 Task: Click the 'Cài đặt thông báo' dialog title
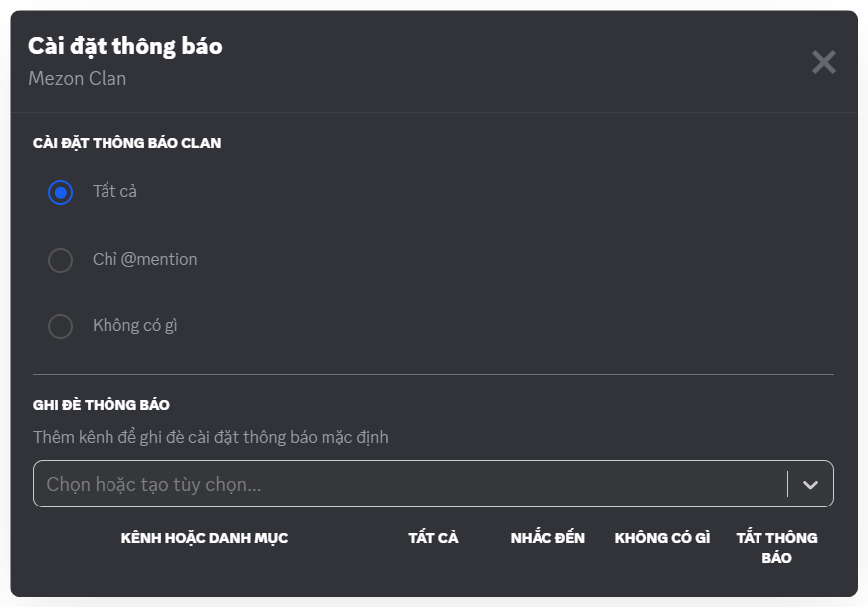point(125,46)
